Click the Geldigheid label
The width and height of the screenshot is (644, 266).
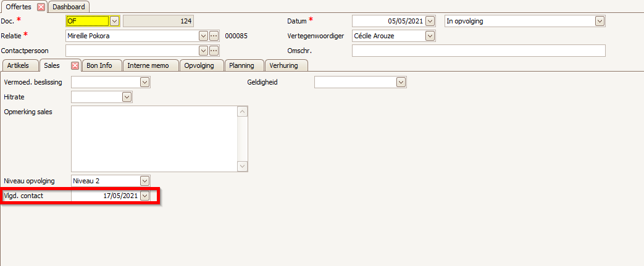(262, 82)
